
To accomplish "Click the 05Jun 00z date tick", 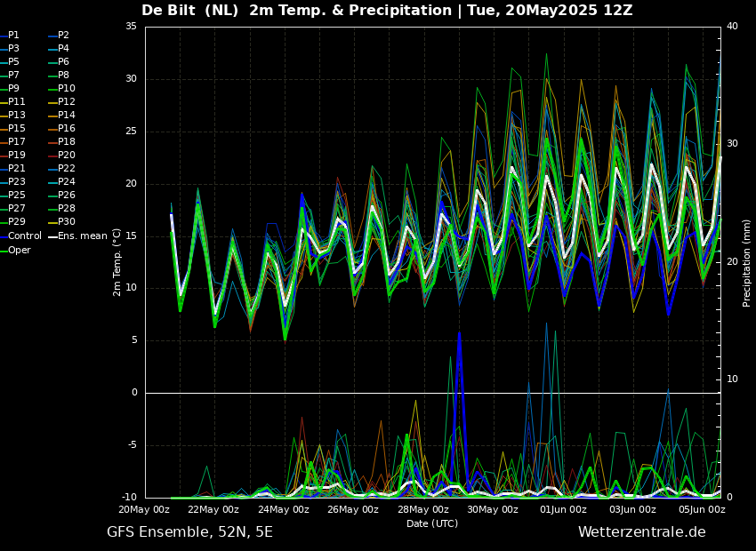I will click(x=702, y=510).
